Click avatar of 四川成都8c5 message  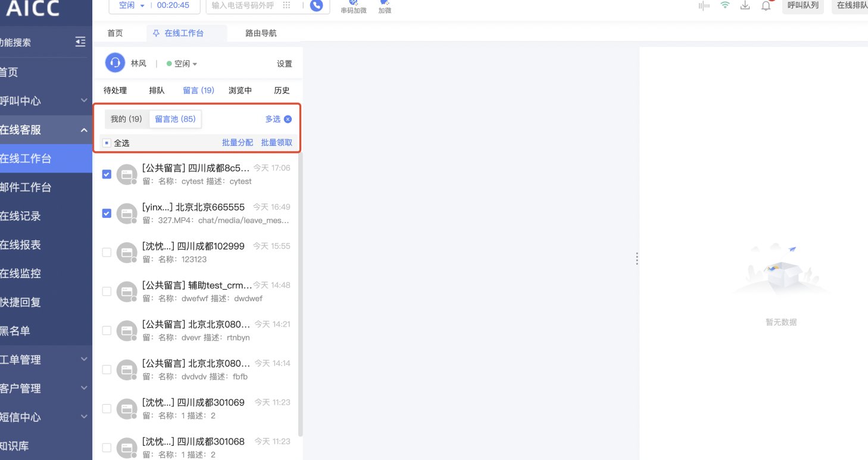pos(126,174)
